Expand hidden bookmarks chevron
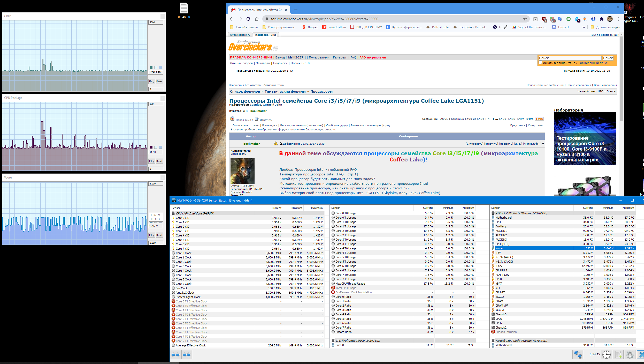The height and width of the screenshot is (364, 644). 584,27
